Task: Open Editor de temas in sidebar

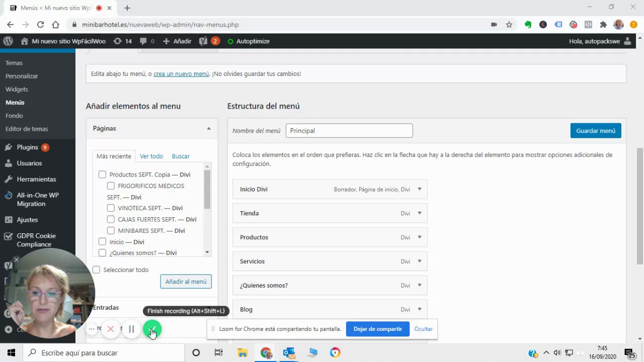Action: 27,129
